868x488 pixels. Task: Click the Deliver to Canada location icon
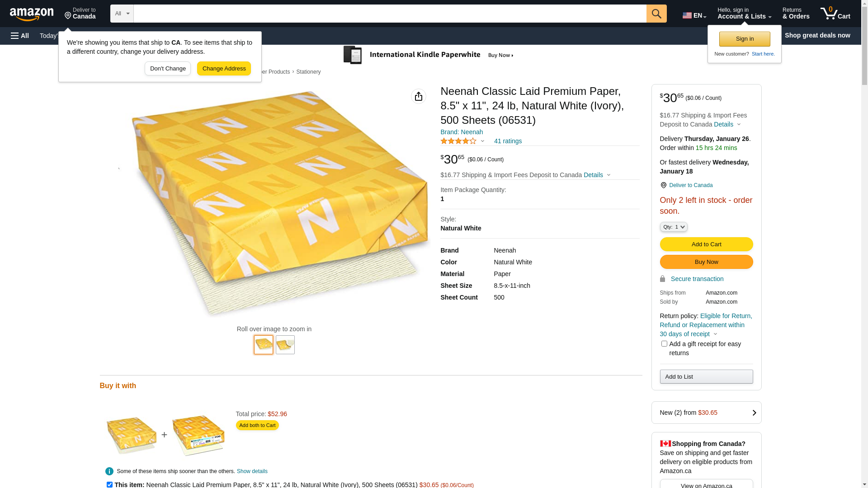[663, 185]
